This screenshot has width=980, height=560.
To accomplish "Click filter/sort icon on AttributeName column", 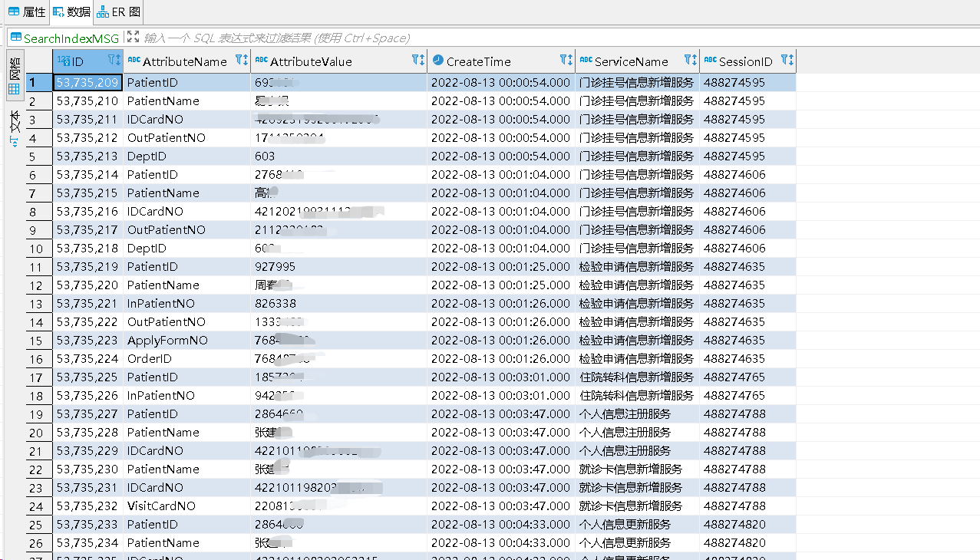I will click(241, 61).
